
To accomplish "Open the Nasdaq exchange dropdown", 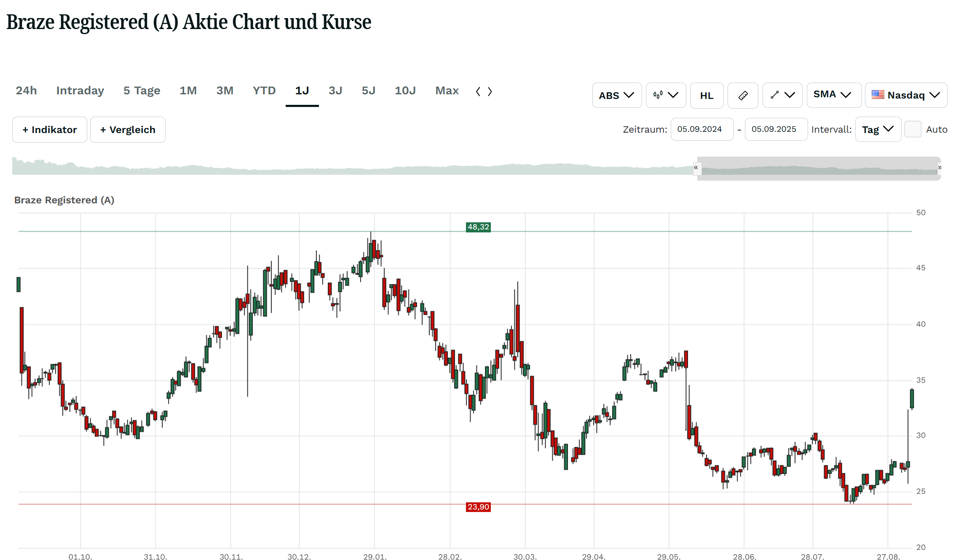I will (x=906, y=95).
